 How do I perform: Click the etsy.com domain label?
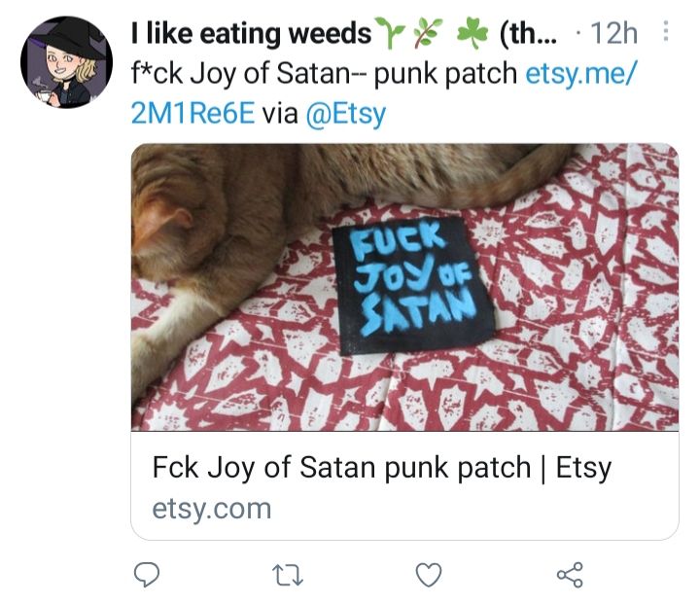point(212,509)
